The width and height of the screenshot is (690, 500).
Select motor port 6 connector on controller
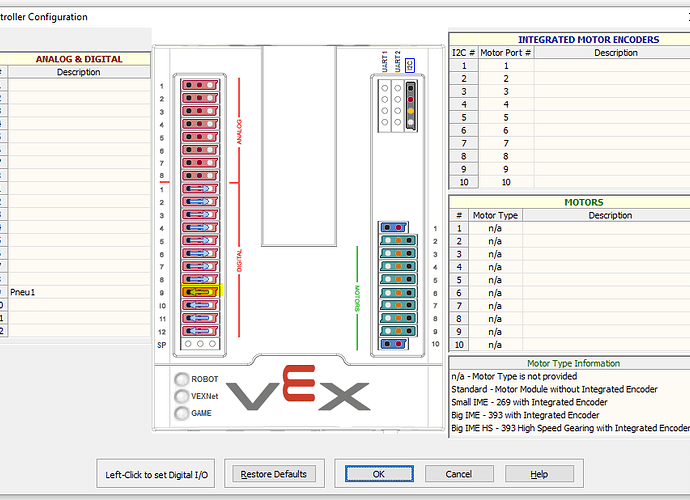click(398, 292)
